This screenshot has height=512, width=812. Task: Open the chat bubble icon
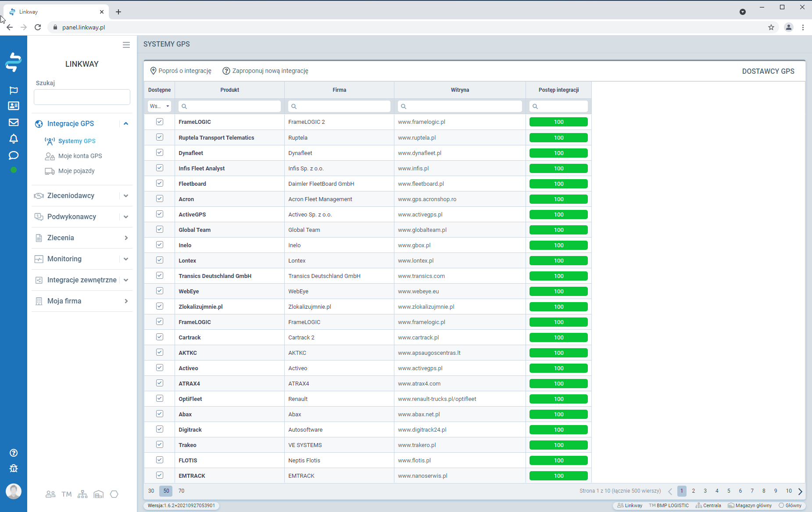click(x=14, y=155)
